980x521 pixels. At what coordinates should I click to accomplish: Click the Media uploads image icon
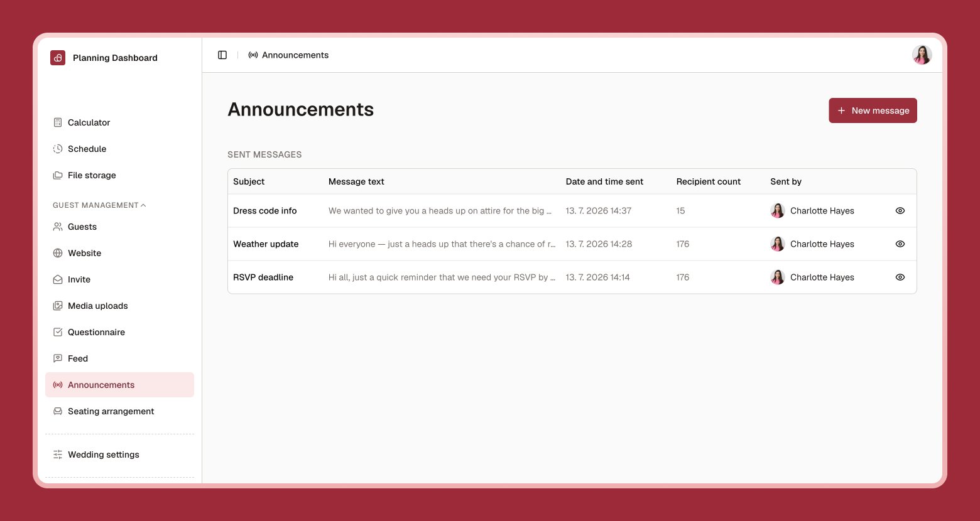pyautogui.click(x=58, y=306)
